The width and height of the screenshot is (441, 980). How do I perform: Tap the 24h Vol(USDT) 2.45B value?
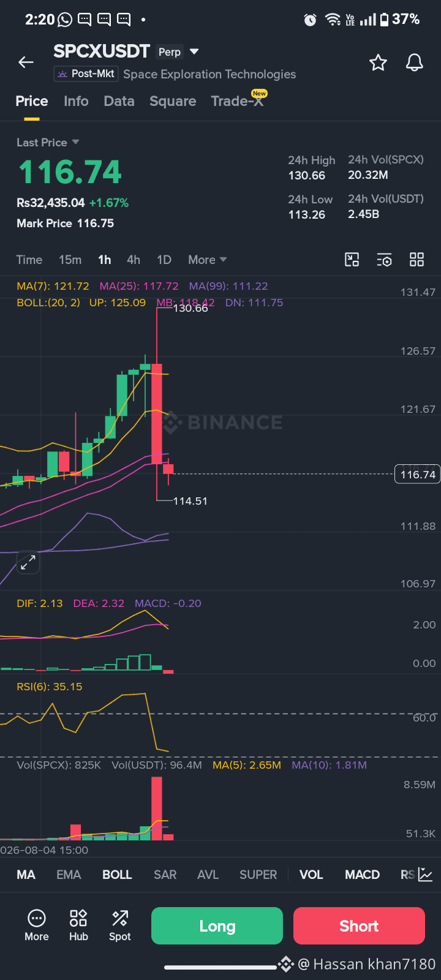(364, 214)
